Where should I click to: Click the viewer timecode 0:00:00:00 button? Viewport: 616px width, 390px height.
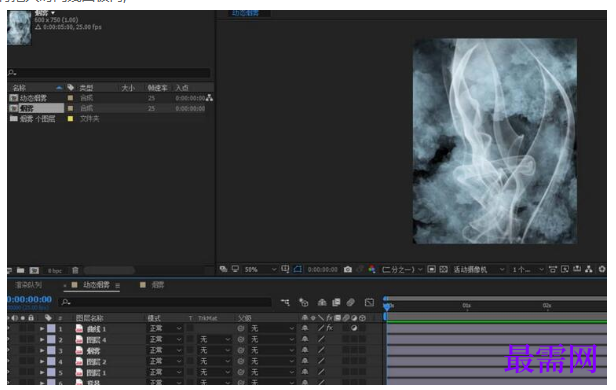pyautogui.click(x=322, y=269)
